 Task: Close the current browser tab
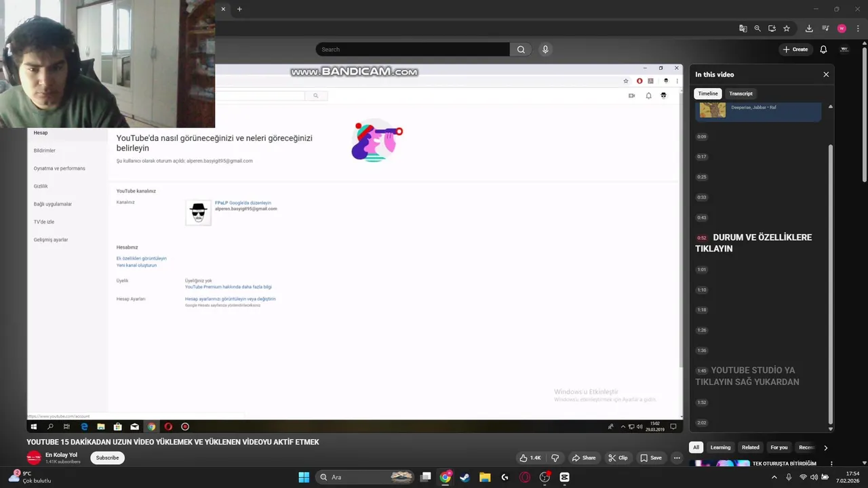[223, 9]
